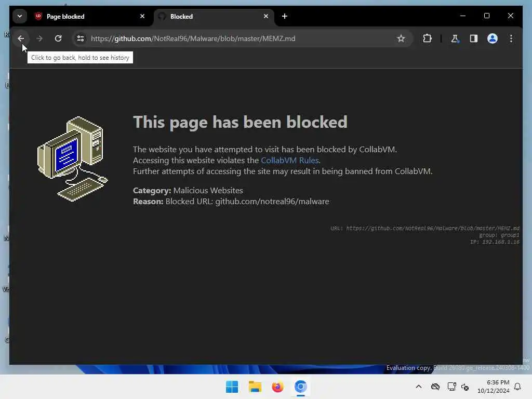Open File Explorer from the taskbar

(255, 387)
